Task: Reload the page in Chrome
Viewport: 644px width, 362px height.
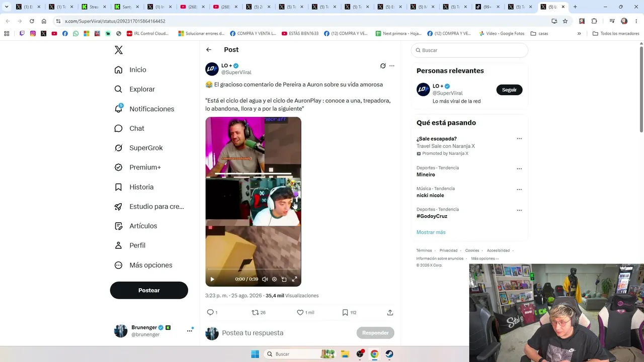Action: (32, 21)
